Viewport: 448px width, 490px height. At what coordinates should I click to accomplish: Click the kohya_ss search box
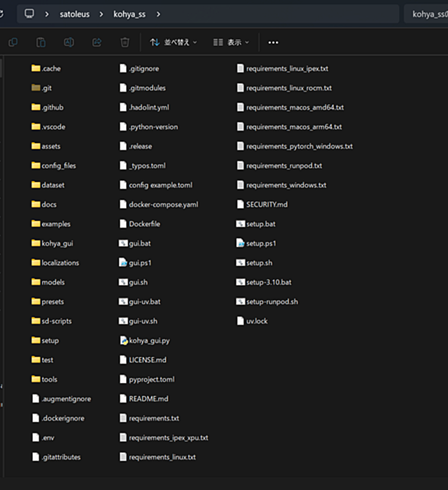[x=426, y=14]
